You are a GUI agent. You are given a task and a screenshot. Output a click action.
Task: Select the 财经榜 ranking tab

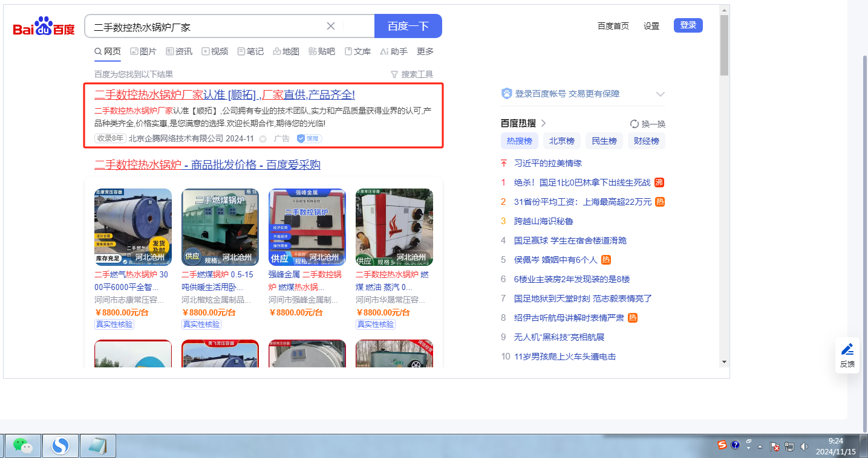647,141
